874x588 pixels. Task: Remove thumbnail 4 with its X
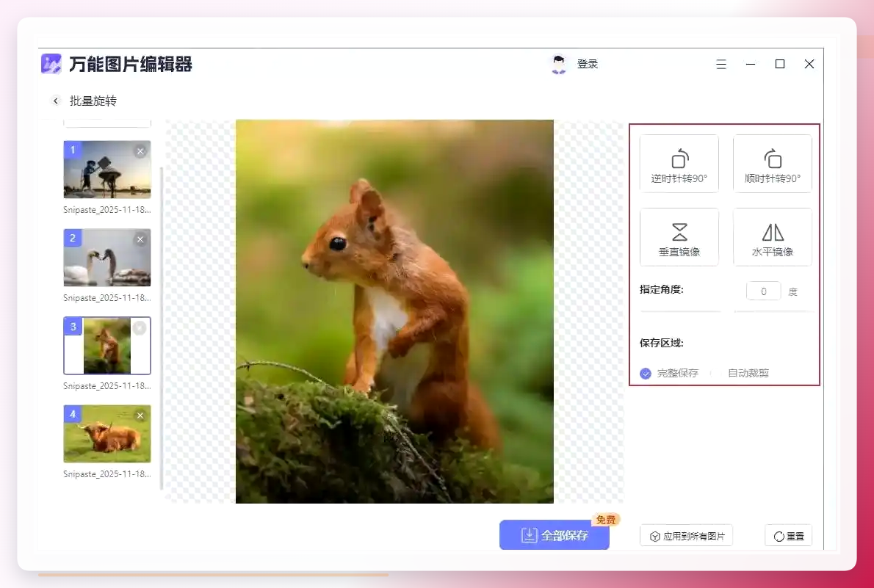(x=140, y=415)
